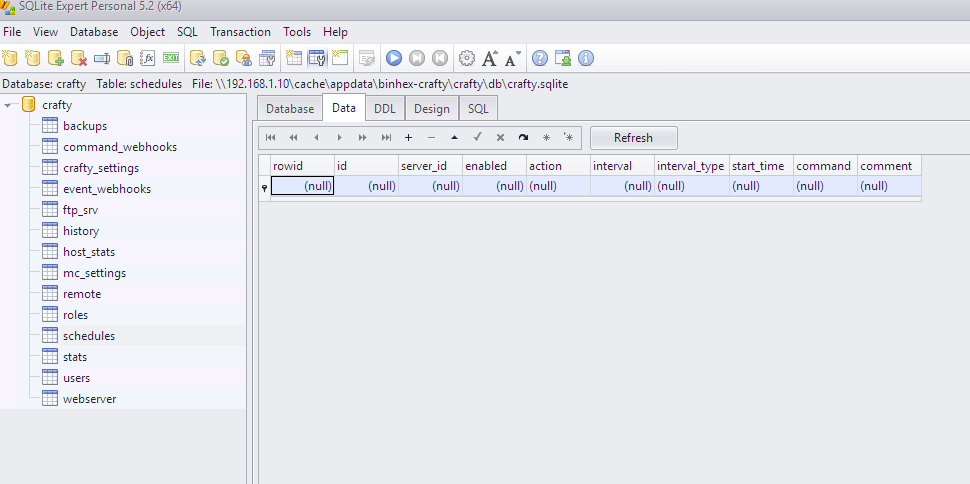Click the Check Database green checkmark icon
The image size is (970, 484).
tap(221, 58)
